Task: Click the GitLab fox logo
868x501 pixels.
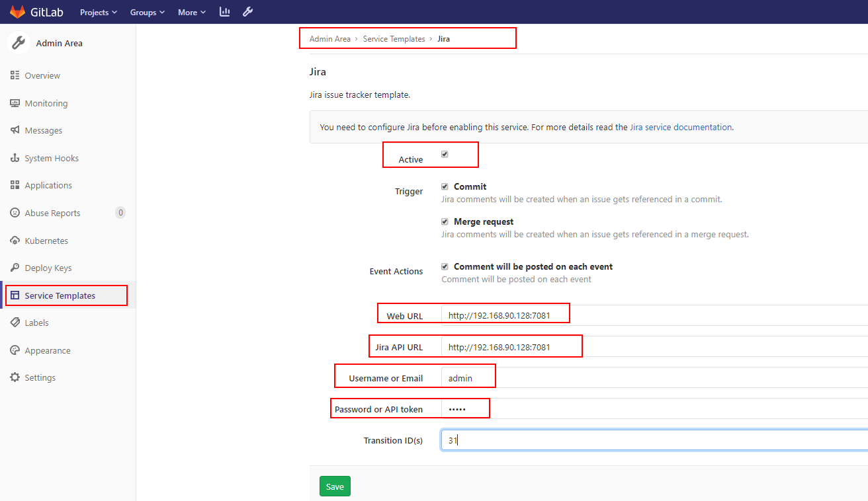Action: [17, 12]
